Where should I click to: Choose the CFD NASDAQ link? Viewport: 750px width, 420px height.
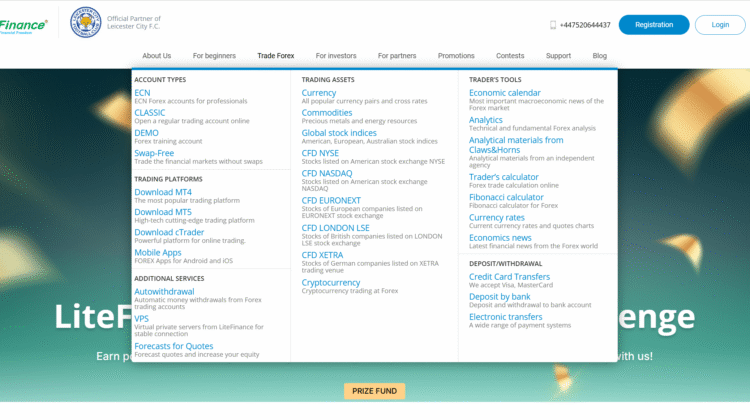pyautogui.click(x=327, y=173)
